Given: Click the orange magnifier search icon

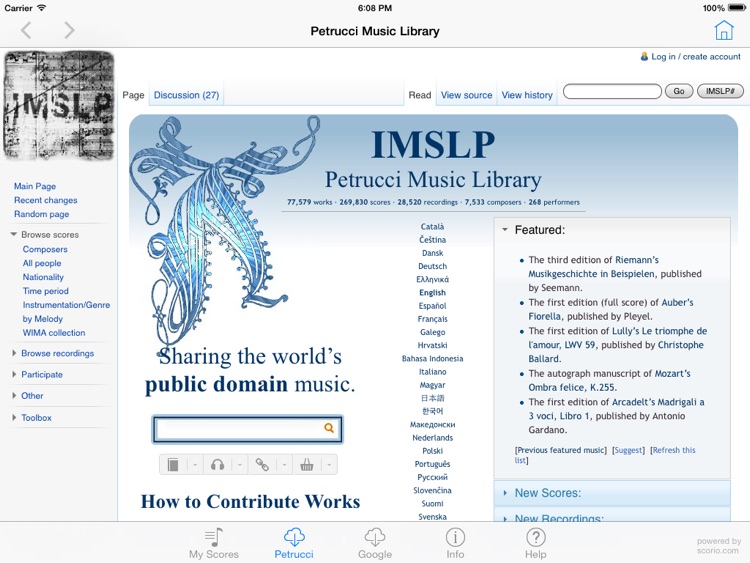Looking at the screenshot, I should [329, 428].
